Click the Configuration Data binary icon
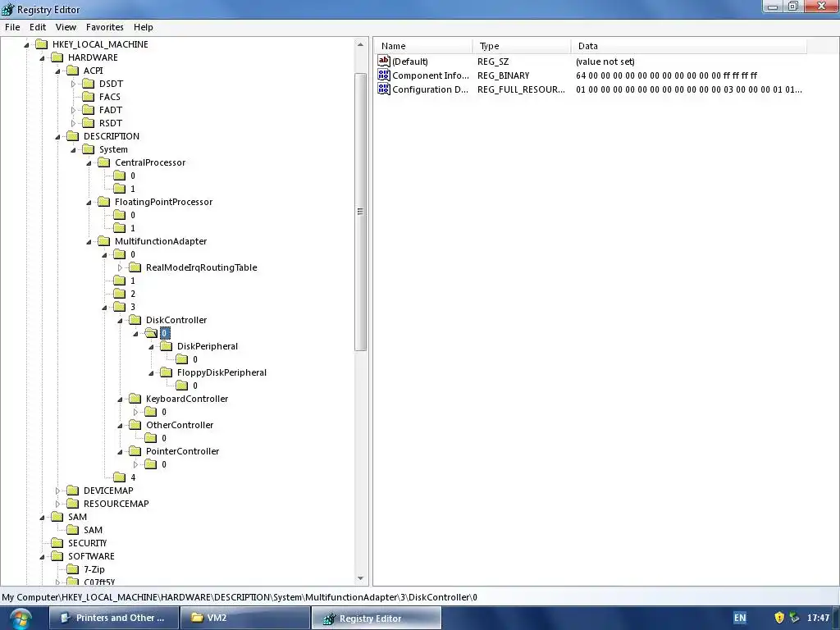Image resolution: width=840 pixels, height=630 pixels. click(x=384, y=89)
